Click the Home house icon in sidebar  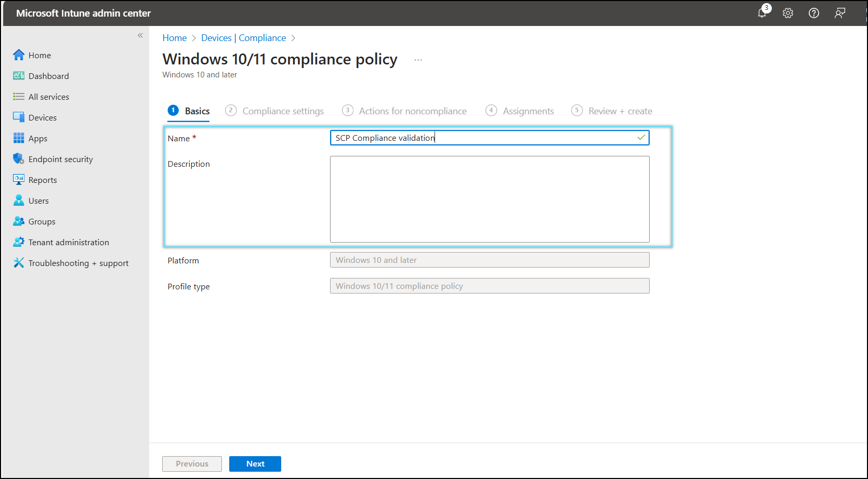pos(19,55)
